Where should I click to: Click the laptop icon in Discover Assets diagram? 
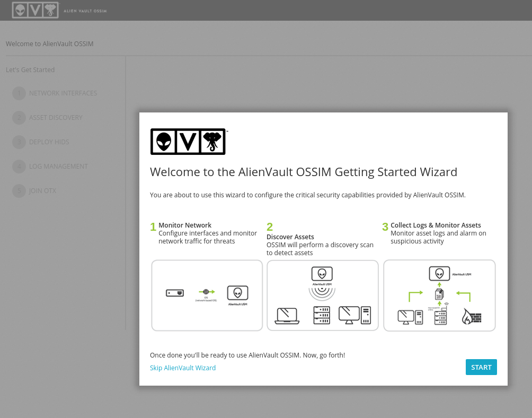click(x=287, y=316)
